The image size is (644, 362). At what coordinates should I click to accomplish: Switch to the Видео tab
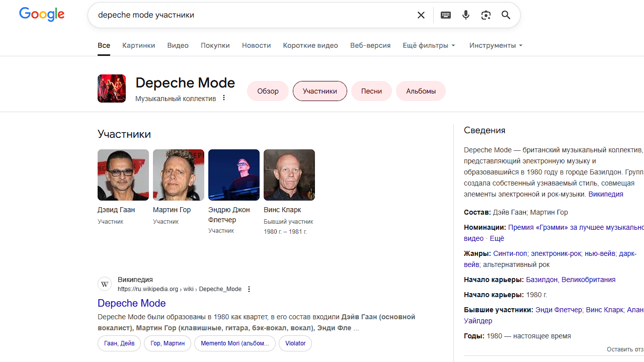tap(178, 45)
